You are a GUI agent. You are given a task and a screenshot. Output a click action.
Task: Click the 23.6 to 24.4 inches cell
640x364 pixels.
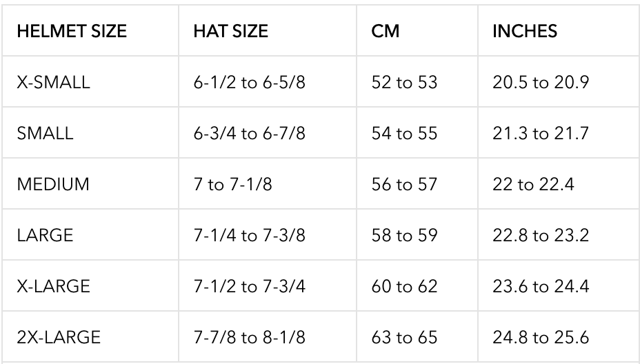click(559, 285)
